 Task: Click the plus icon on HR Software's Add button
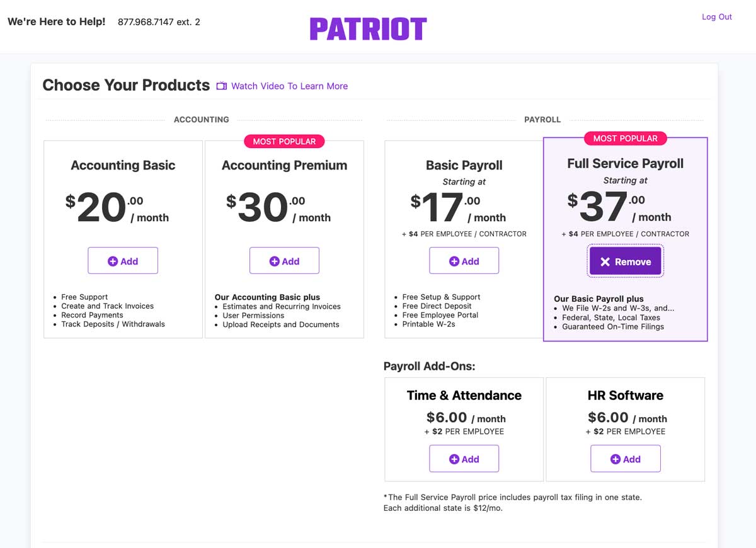[x=614, y=459]
